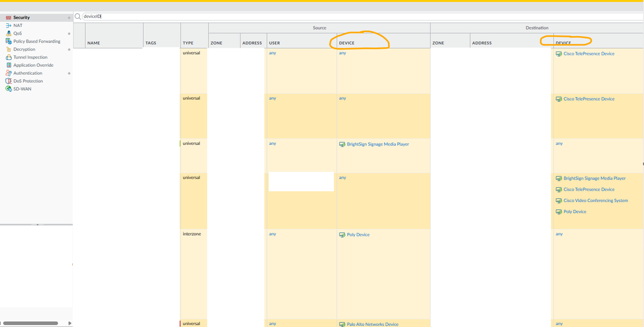Select the Authentication user icon
The image size is (644, 327).
tap(8, 73)
